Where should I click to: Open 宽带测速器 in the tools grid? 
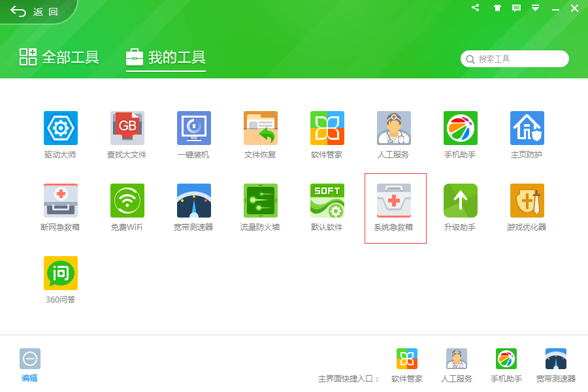(194, 201)
